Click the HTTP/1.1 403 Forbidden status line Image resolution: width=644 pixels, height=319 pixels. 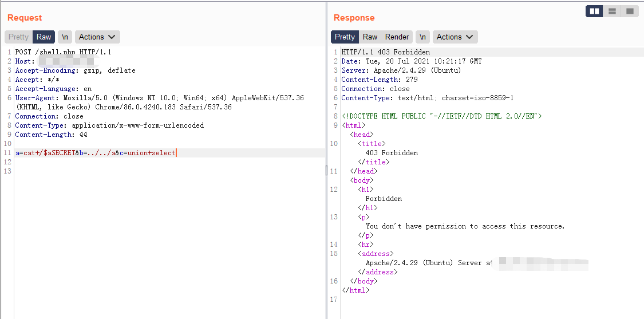pos(386,52)
